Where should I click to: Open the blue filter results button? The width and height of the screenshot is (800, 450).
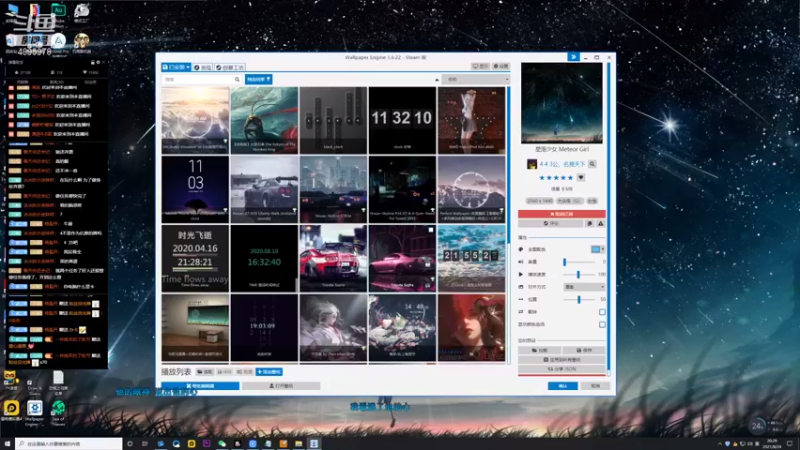(x=258, y=80)
